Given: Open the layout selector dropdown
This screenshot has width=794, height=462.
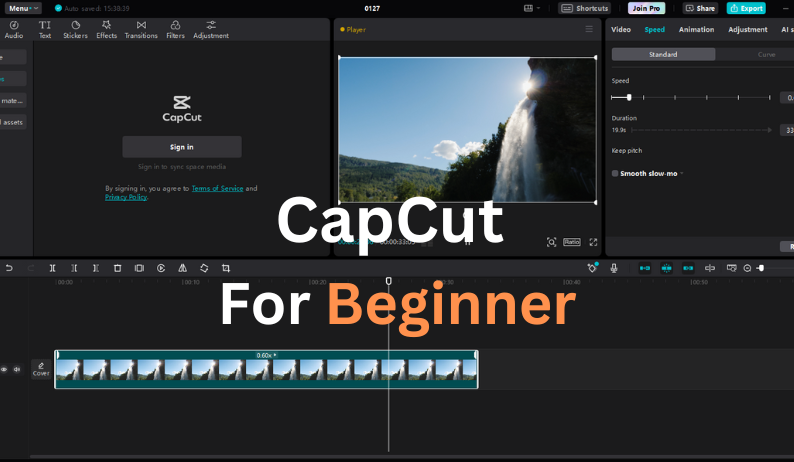Looking at the screenshot, I should pyautogui.click(x=532, y=8).
